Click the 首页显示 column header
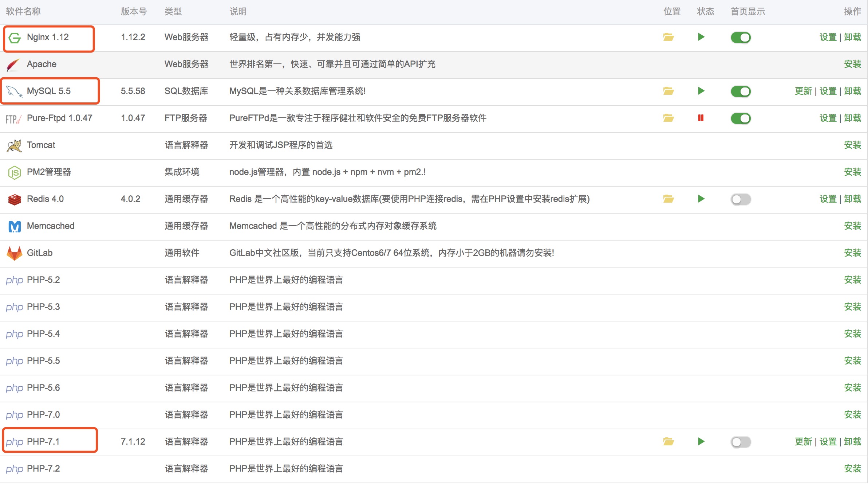868x484 pixels. (748, 12)
